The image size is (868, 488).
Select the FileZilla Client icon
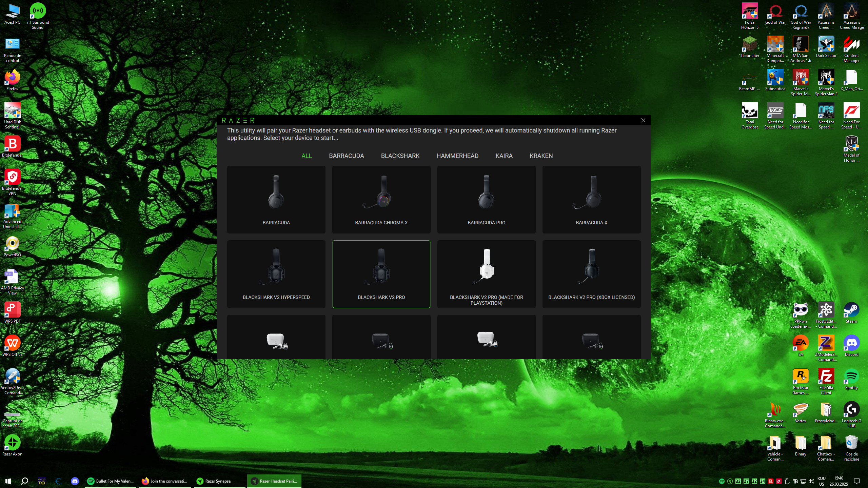coord(826,381)
